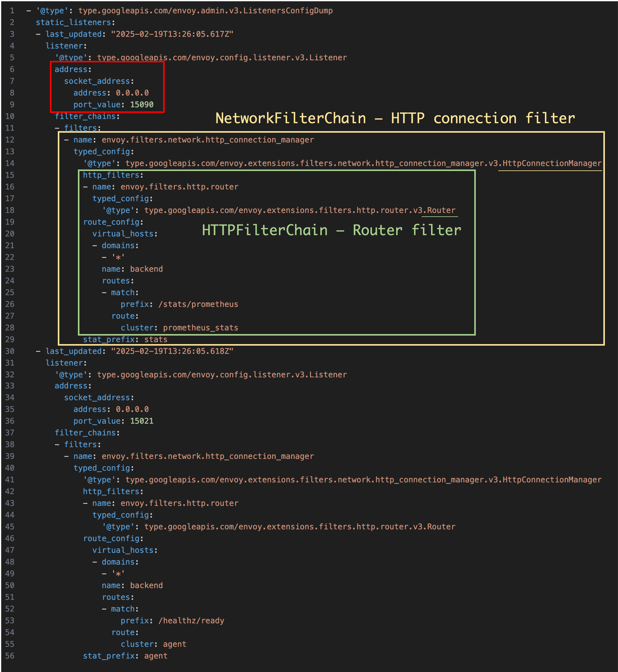Select the http_filters key on line 15
The height and width of the screenshot is (672, 618).
tap(111, 175)
